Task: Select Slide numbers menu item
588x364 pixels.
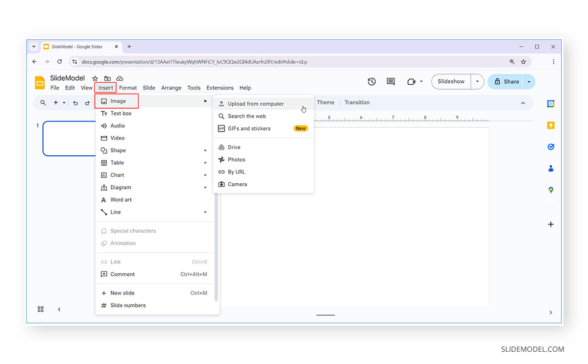Action: pyautogui.click(x=154, y=305)
